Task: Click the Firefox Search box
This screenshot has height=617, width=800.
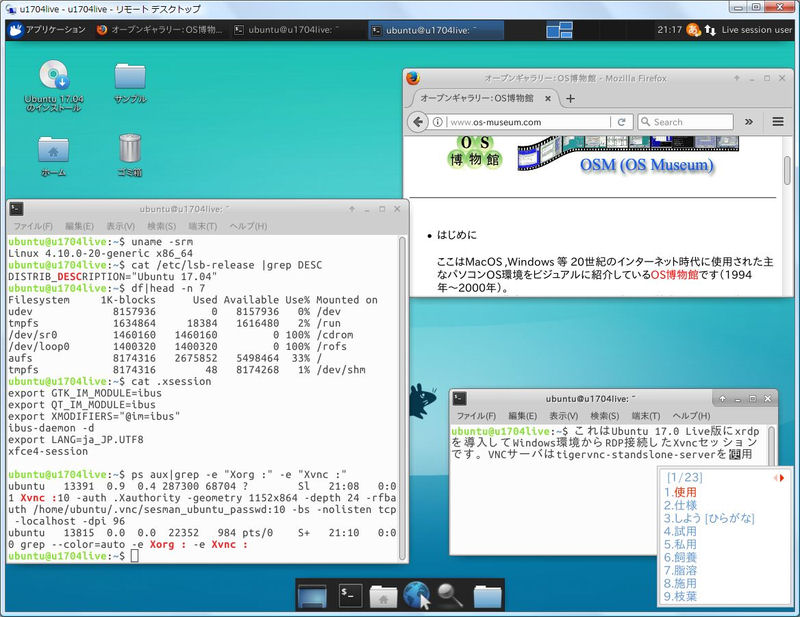Action: (685, 122)
